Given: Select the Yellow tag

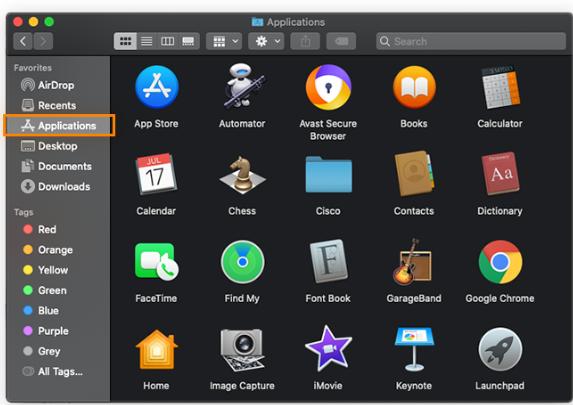Looking at the screenshot, I should 58,270.
